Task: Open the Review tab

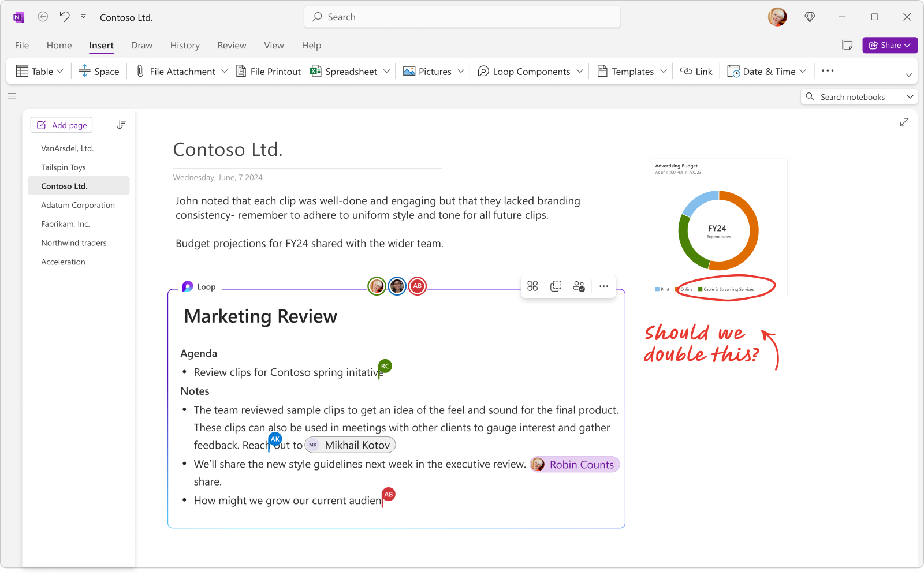Action: 232,46
